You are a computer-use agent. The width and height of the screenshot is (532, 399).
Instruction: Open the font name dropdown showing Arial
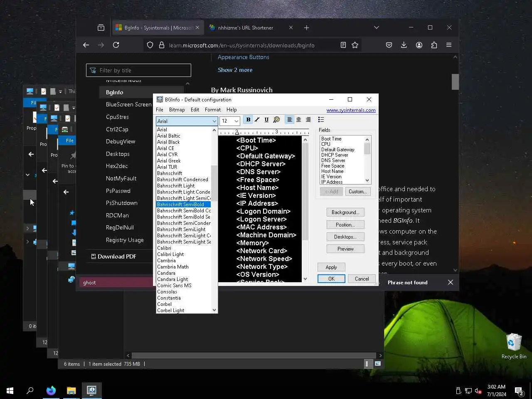[x=187, y=121]
